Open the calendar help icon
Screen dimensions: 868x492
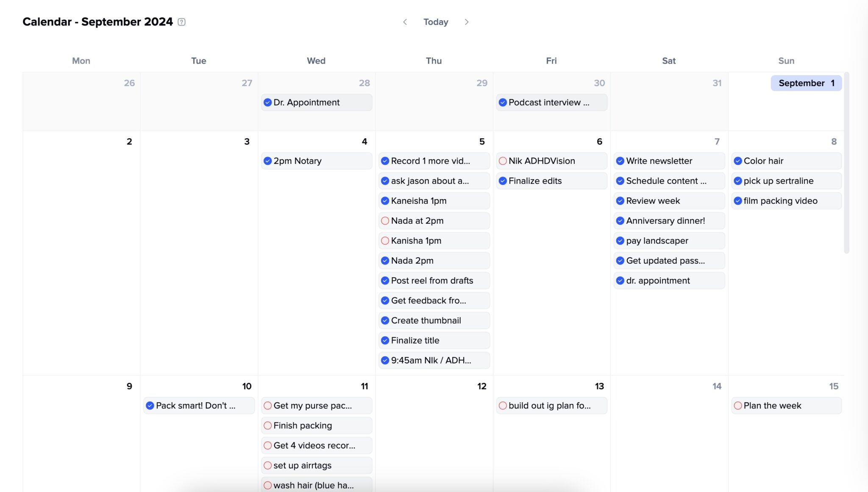pyautogui.click(x=182, y=22)
